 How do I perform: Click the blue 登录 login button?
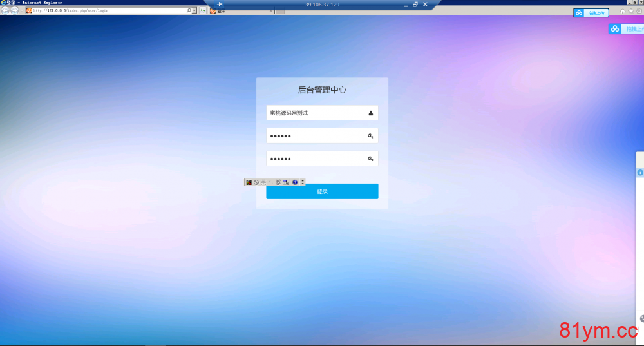(322, 191)
